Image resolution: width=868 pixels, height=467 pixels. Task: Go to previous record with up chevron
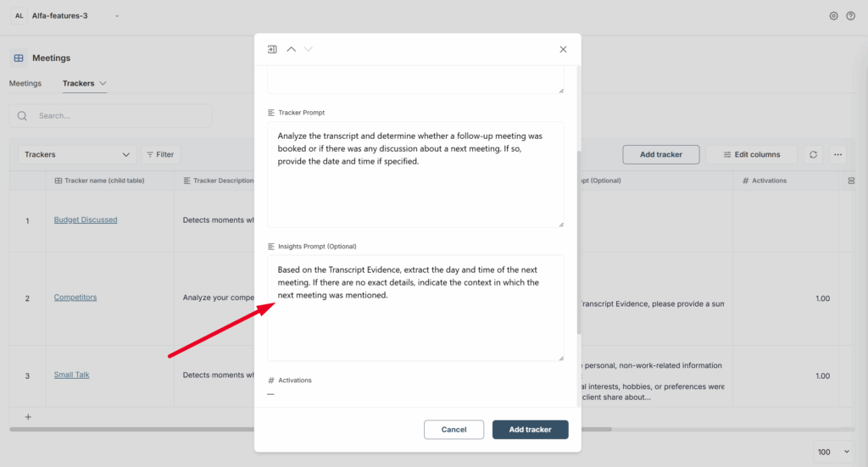coord(291,49)
